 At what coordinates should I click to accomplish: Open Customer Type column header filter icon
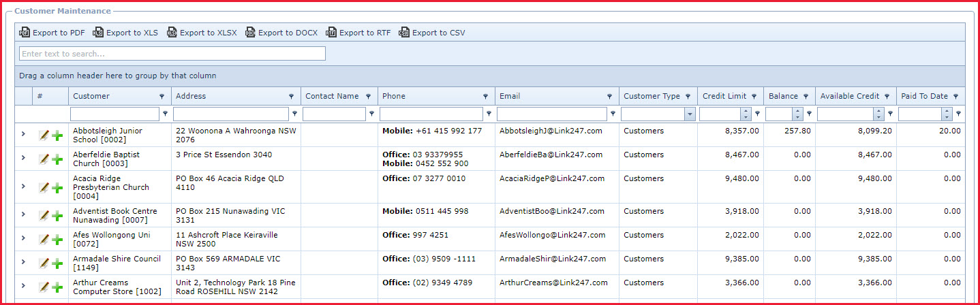(688, 97)
